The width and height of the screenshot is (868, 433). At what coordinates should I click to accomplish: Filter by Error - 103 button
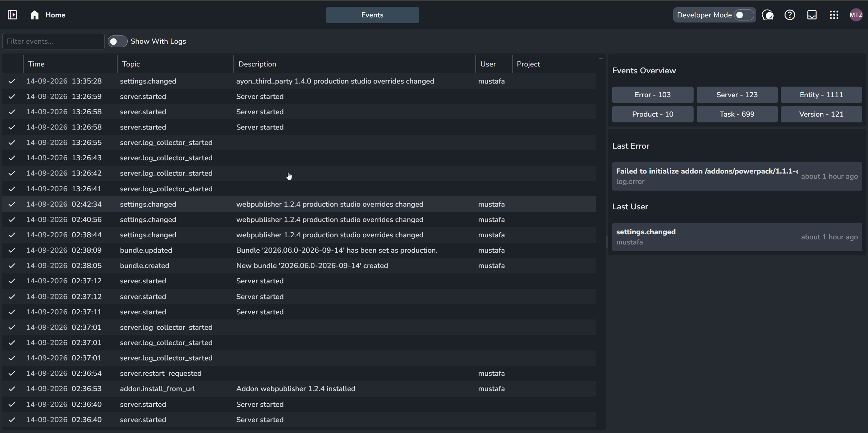pyautogui.click(x=652, y=95)
